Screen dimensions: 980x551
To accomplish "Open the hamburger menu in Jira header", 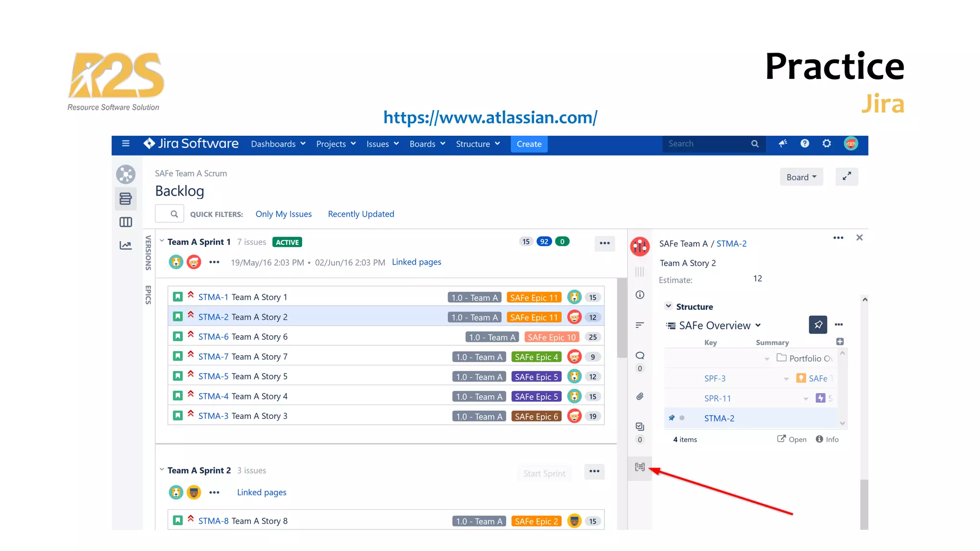I will [x=126, y=143].
